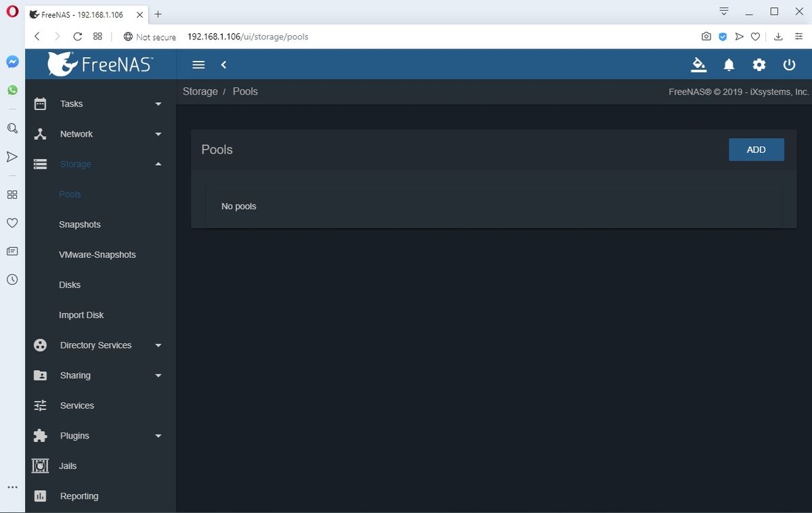Open Facebook Messenger in Opera sidebar
Viewport: 812px width, 513px height.
(x=12, y=61)
